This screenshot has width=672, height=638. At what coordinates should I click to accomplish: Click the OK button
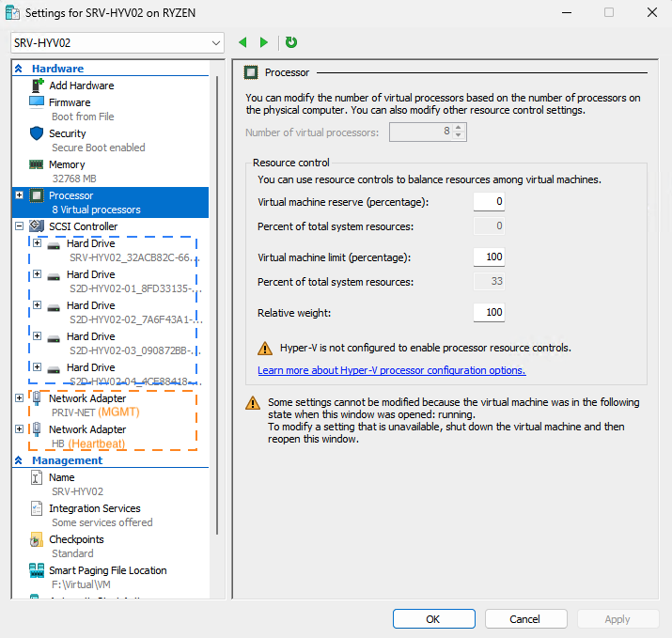coord(432,619)
